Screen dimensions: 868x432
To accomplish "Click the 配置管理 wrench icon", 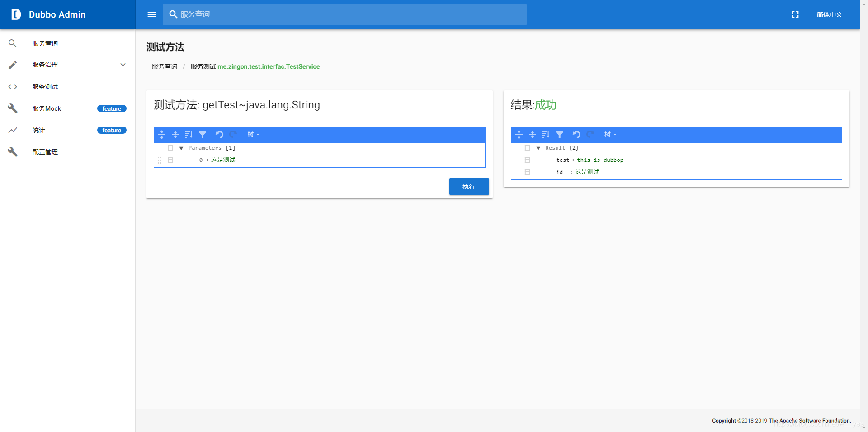I will coord(13,152).
